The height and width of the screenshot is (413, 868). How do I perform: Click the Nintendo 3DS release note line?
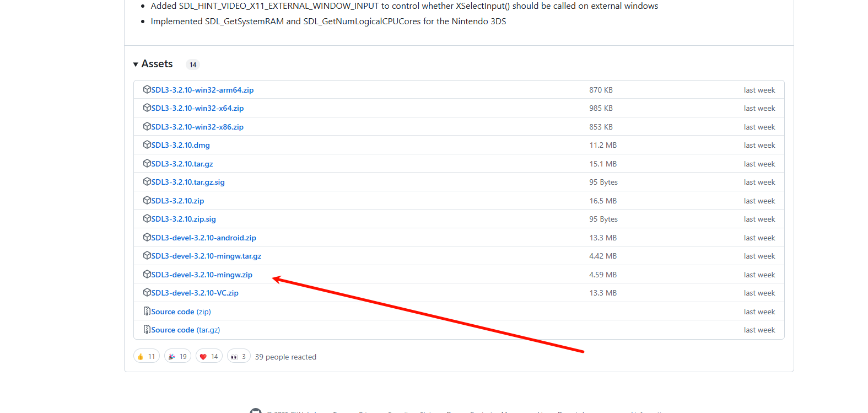pos(328,22)
